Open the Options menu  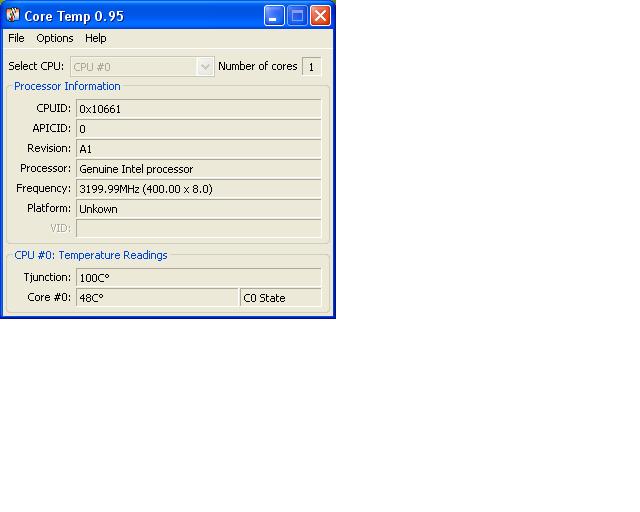click(55, 38)
